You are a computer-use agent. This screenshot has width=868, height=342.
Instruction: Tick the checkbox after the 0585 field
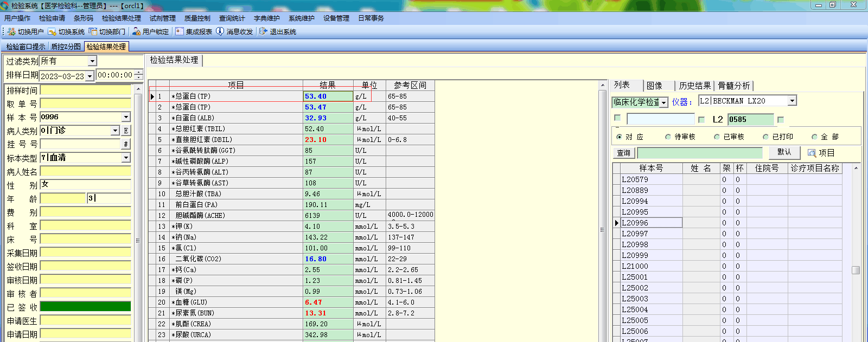(781, 119)
